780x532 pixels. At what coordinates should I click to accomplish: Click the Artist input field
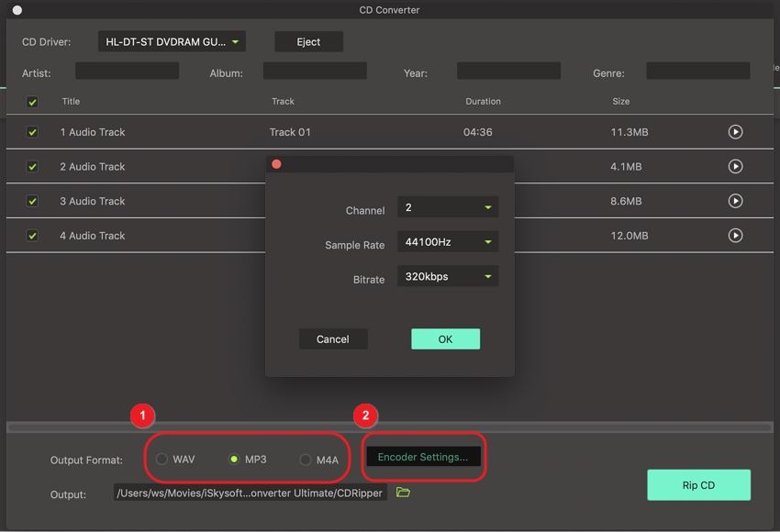coord(127,72)
